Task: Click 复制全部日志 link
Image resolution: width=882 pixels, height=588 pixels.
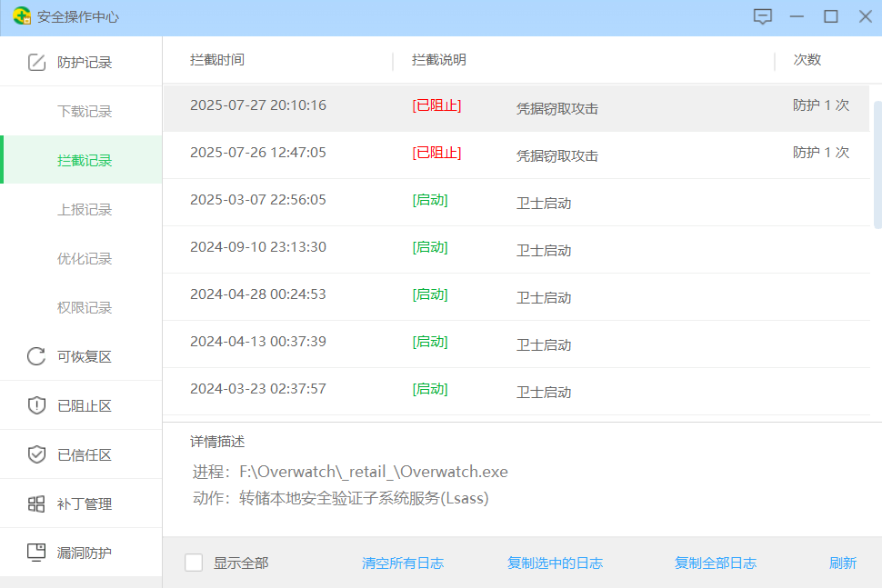Action: 715,563
